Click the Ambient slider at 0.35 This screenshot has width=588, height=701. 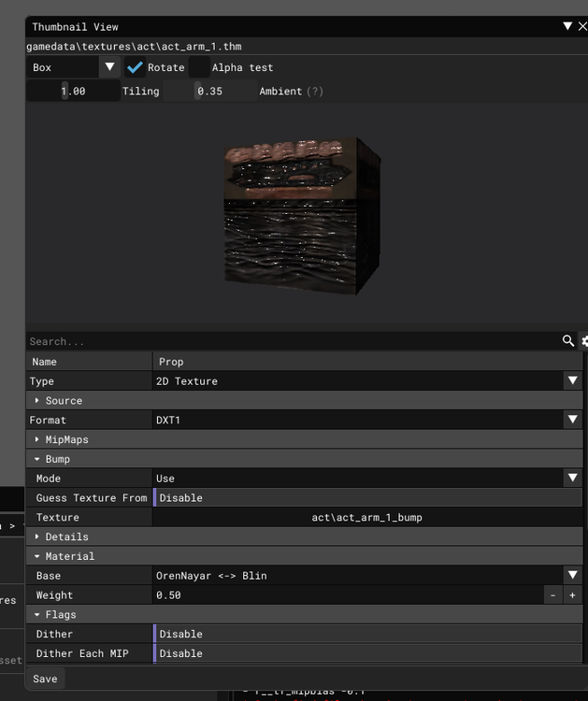209,91
